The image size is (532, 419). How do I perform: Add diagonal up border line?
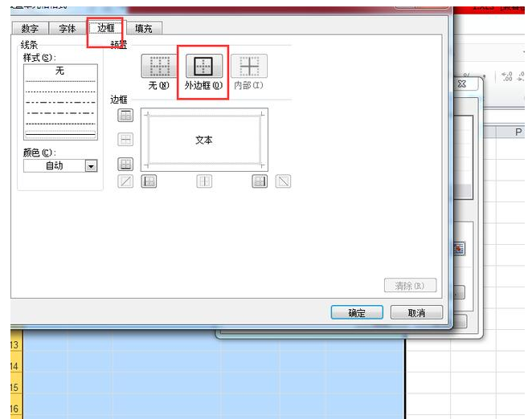click(125, 181)
